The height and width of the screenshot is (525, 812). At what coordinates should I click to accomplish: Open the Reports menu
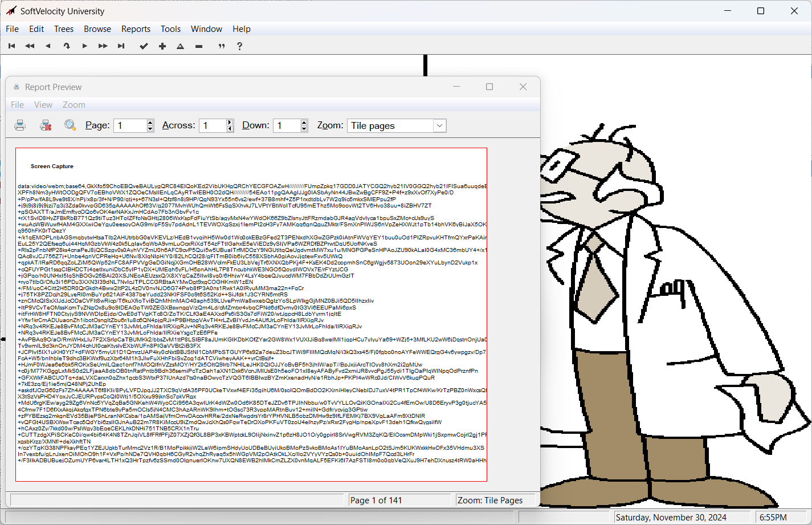[x=136, y=29]
